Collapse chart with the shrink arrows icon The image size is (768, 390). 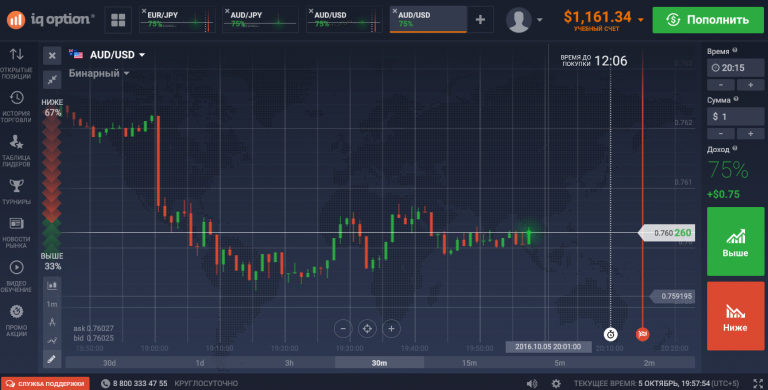click(x=52, y=79)
